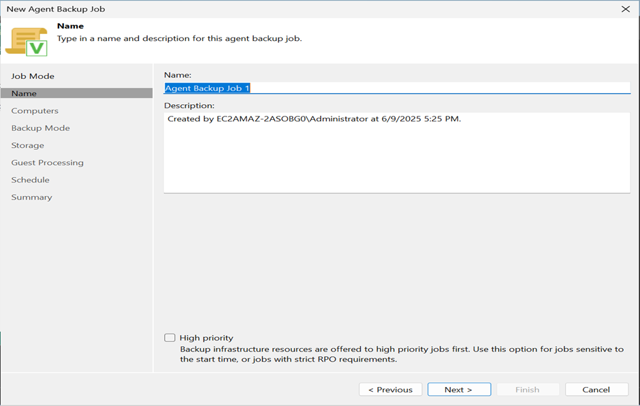Open the Storage wizard step

[x=27, y=145]
